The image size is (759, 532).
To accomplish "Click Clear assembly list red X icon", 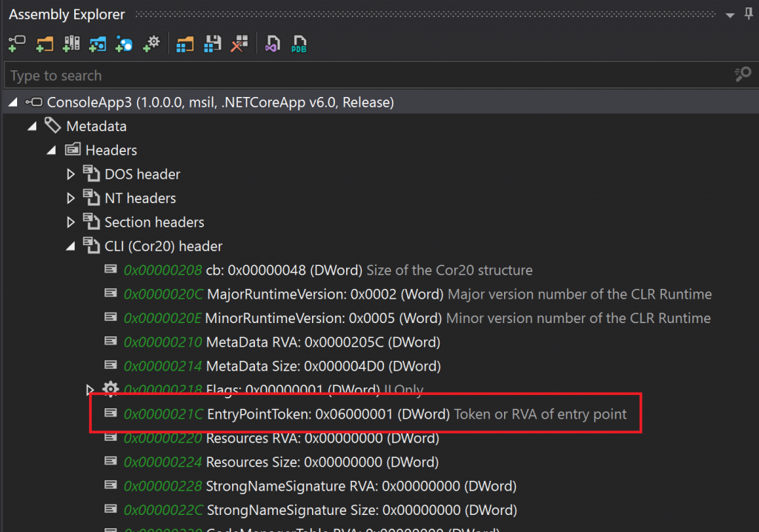I will click(239, 44).
